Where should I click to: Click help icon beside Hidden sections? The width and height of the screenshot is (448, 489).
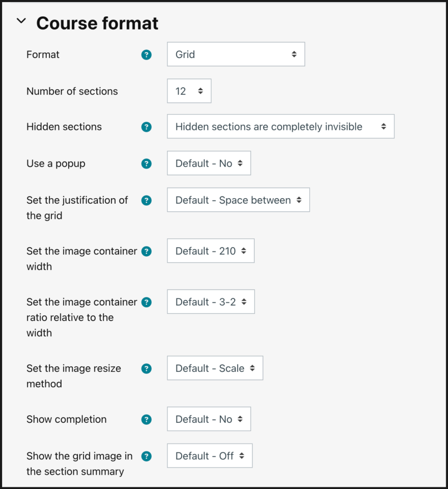147,127
